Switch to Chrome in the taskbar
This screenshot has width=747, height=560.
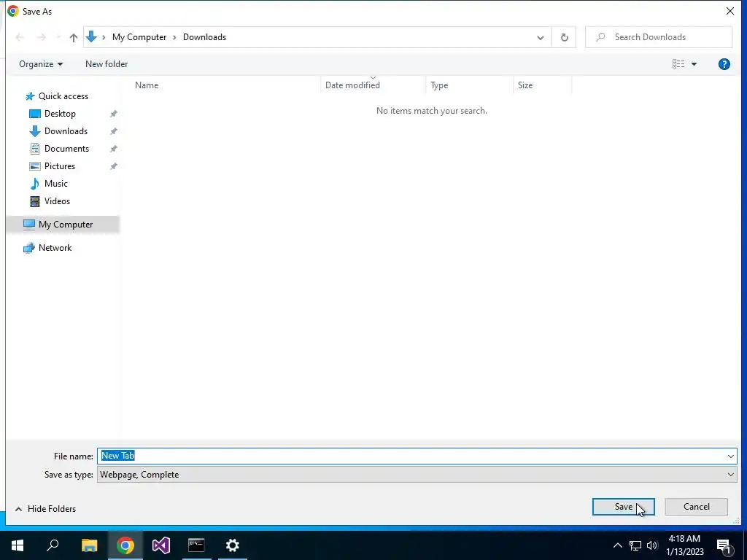coord(125,545)
